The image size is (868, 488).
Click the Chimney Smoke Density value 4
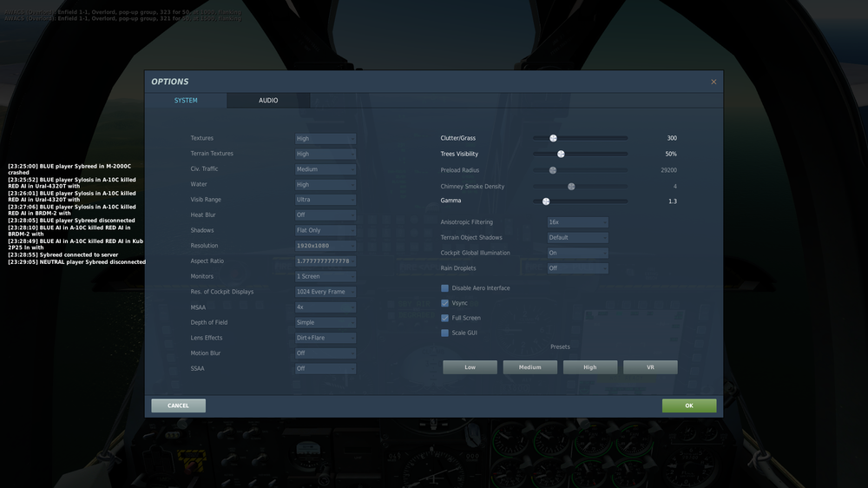674,187
